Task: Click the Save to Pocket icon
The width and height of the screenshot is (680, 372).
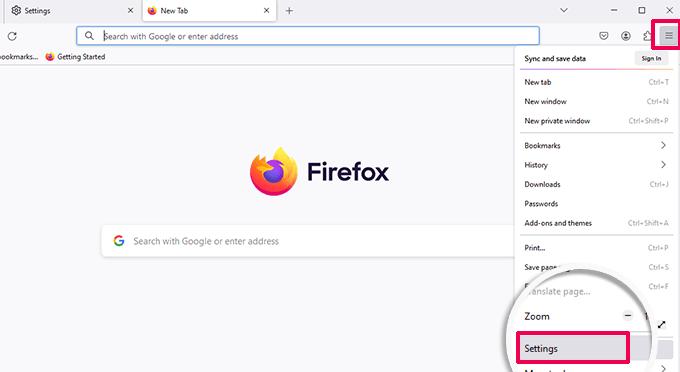Action: pyautogui.click(x=604, y=36)
